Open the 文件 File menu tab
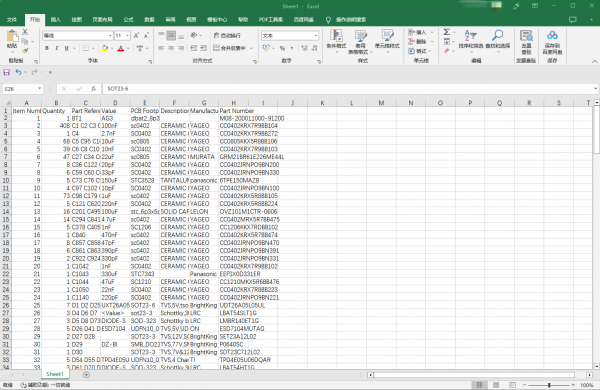Screen dimensions: 600x390 pos(12,20)
